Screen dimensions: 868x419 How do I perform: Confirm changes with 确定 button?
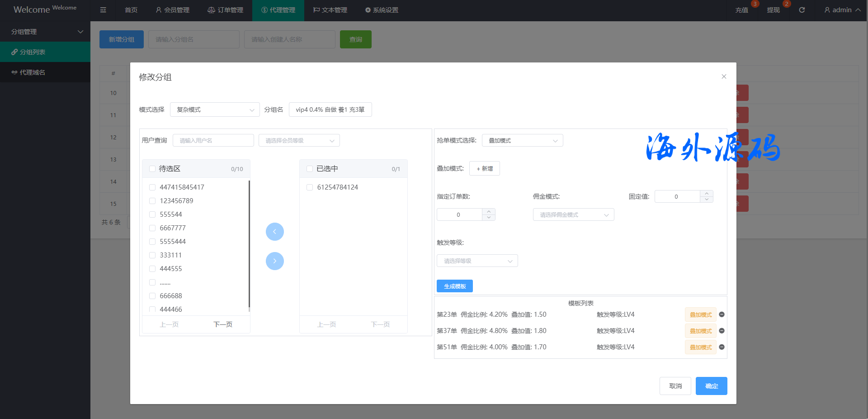pos(711,386)
